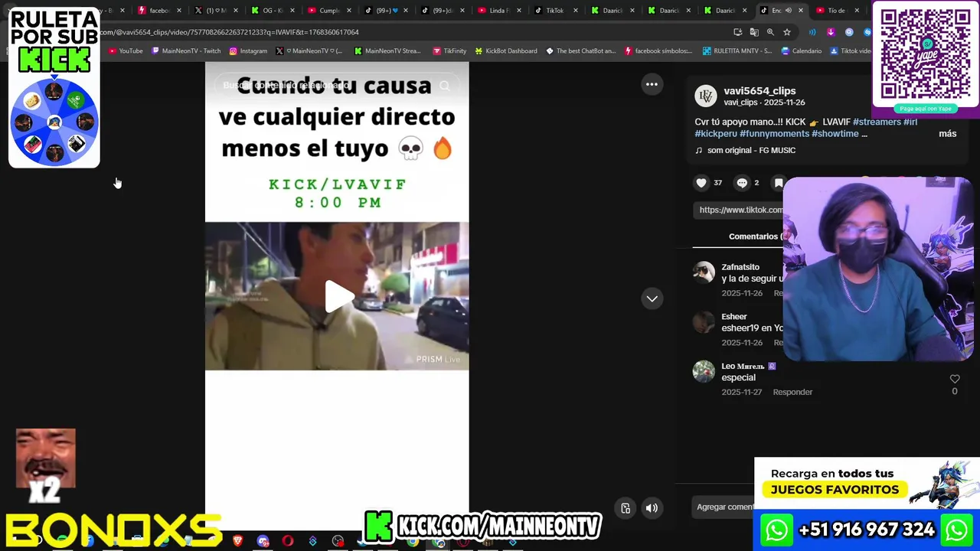
Task: Open the #showtime hashtag
Action: click(835, 133)
